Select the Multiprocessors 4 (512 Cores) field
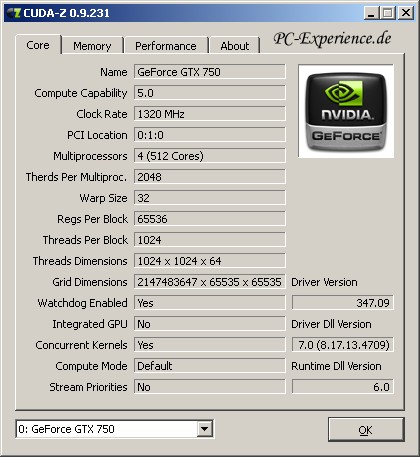 210,156
